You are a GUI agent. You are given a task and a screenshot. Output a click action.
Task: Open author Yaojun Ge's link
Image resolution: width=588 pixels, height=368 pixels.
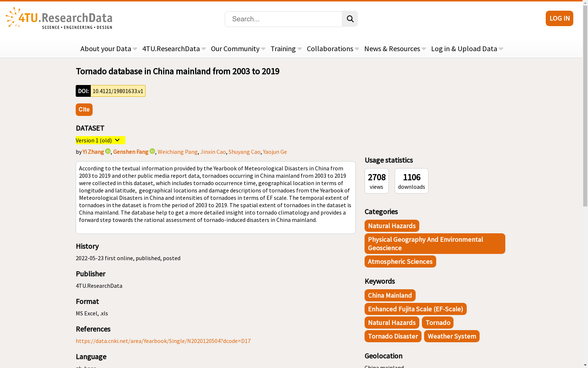pyautogui.click(x=275, y=152)
